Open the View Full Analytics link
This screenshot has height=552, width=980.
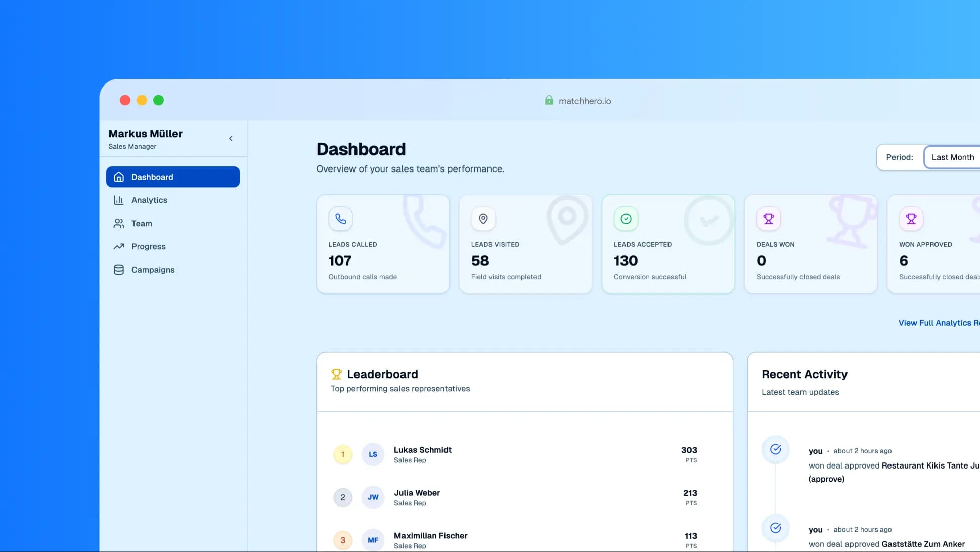(938, 323)
